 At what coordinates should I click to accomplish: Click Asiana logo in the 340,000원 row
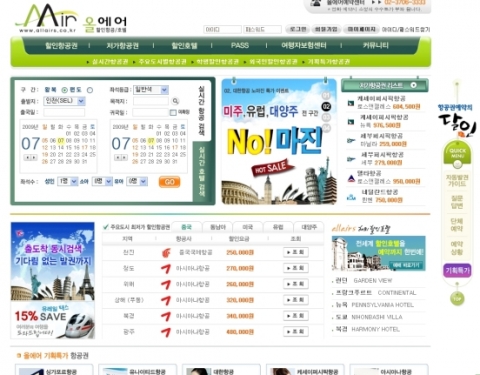tap(166, 316)
